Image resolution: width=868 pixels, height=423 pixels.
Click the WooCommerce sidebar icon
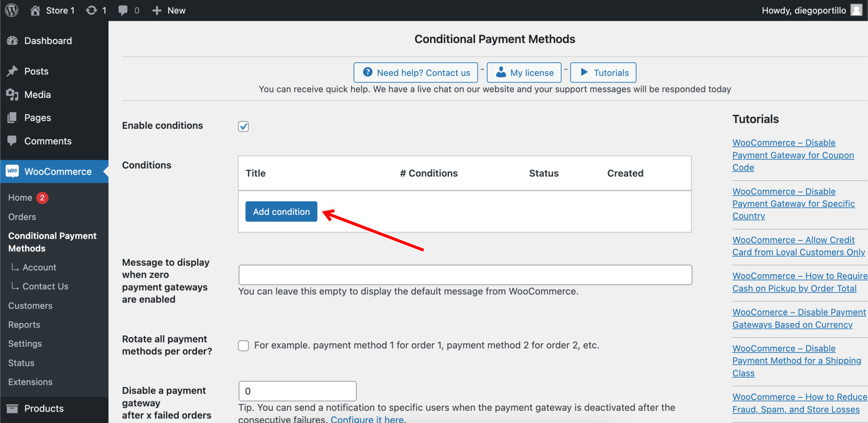coord(12,171)
